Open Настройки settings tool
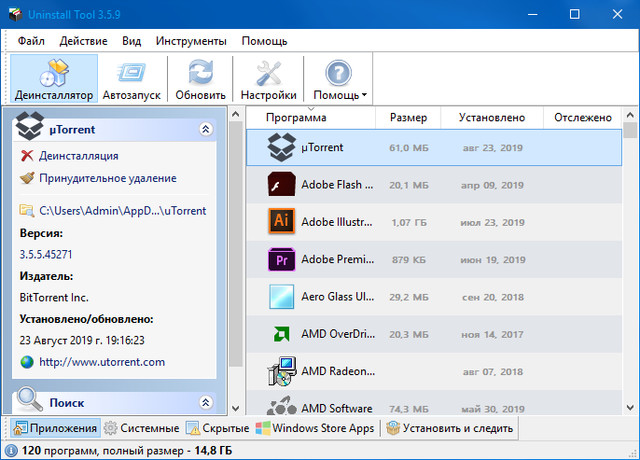This screenshot has width=640, height=460. 269,79
